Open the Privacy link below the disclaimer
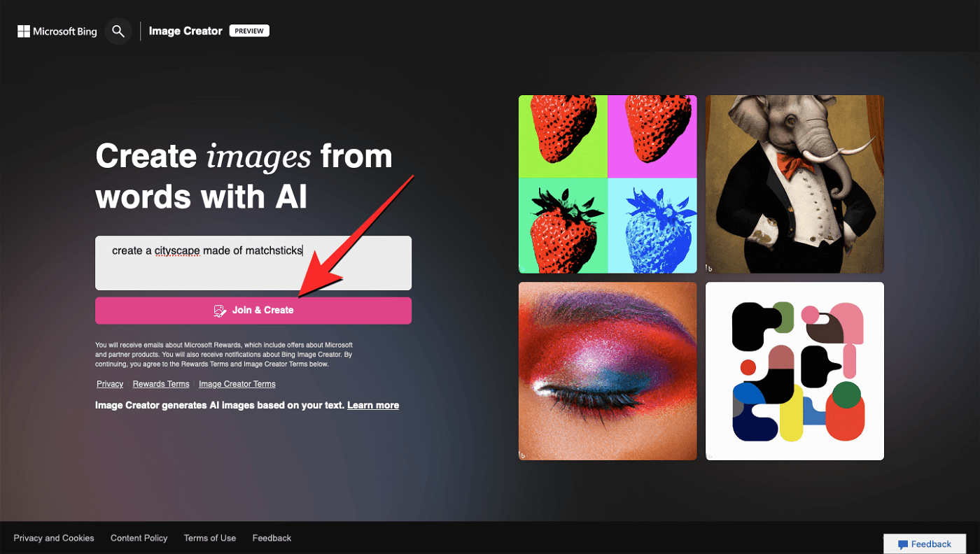Image resolution: width=980 pixels, height=554 pixels. click(x=110, y=384)
